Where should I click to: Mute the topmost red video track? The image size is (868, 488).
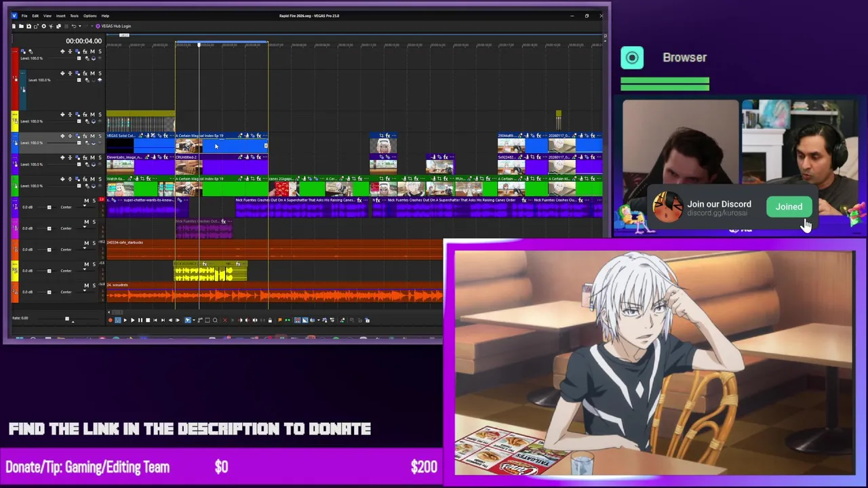pos(92,52)
